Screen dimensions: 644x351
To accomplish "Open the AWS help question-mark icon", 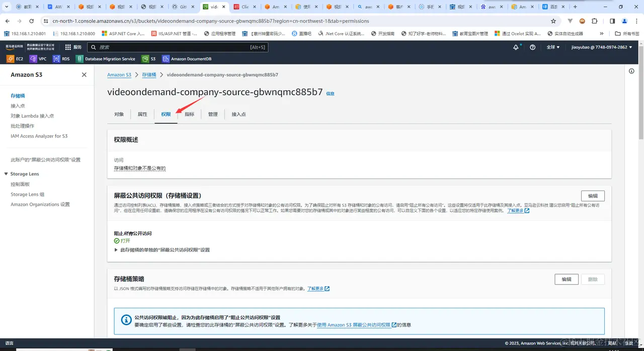I will click(x=533, y=47).
